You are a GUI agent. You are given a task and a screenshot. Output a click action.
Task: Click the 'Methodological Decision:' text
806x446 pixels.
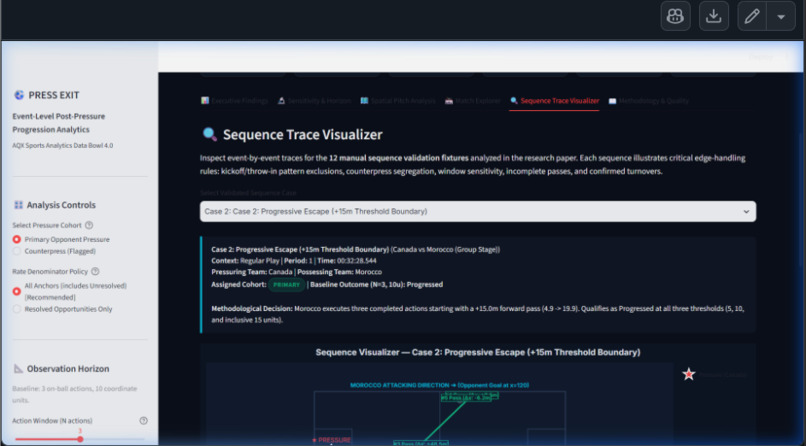(x=252, y=309)
